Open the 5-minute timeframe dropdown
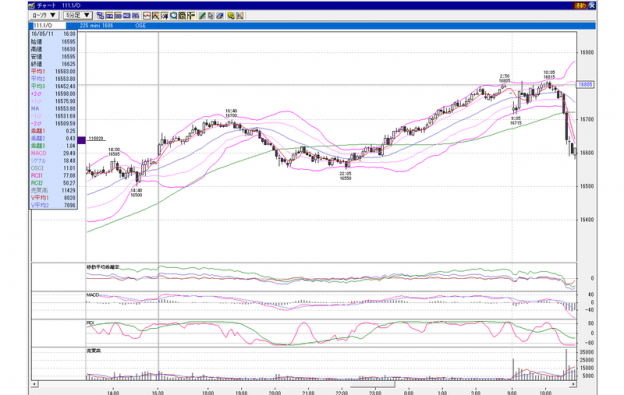Image resolution: width=624 pixels, height=395 pixels. [78, 15]
